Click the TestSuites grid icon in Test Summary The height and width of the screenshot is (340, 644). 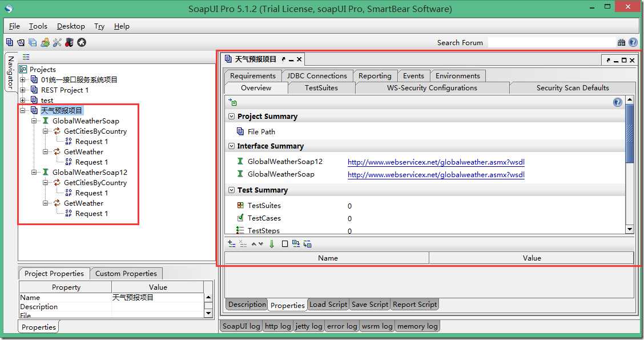coord(240,205)
